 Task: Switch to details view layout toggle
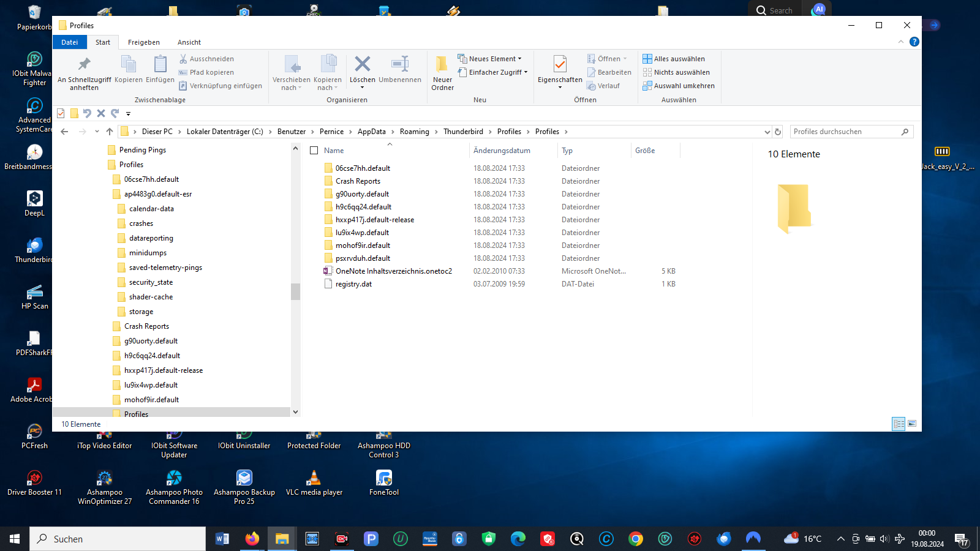click(899, 424)
